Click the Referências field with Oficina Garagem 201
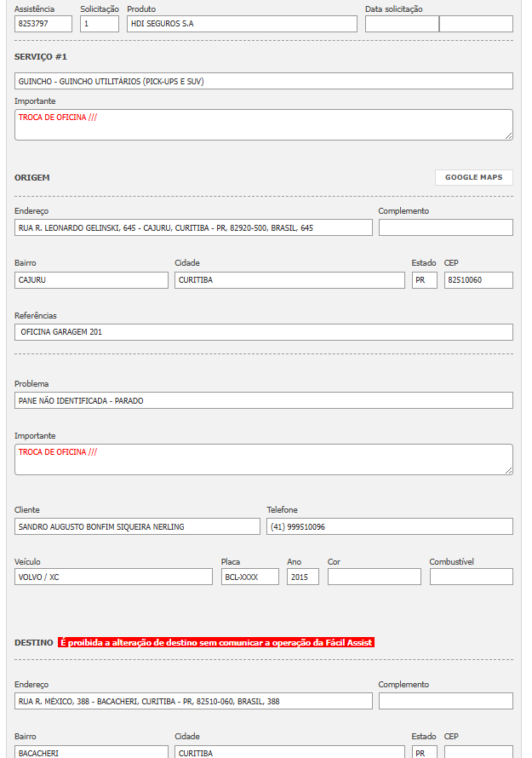The image size is (532, 758). point(264,332)
